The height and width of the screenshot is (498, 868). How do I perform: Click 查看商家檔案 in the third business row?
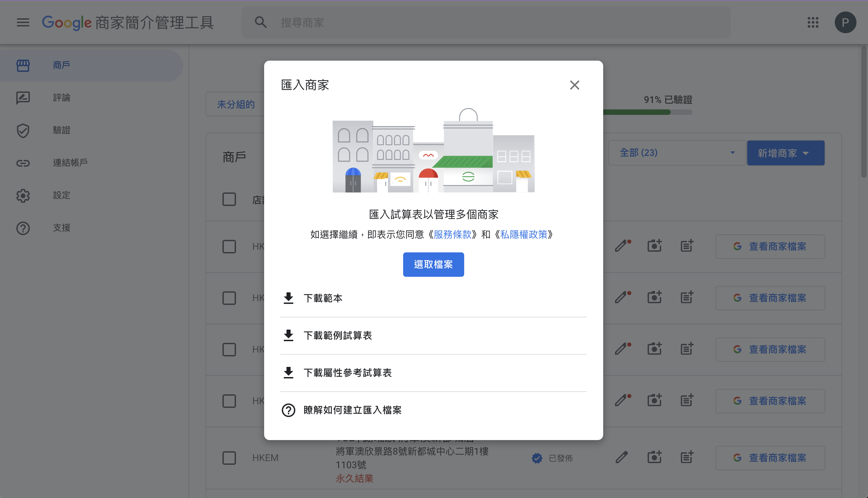[x=770, y=350]
